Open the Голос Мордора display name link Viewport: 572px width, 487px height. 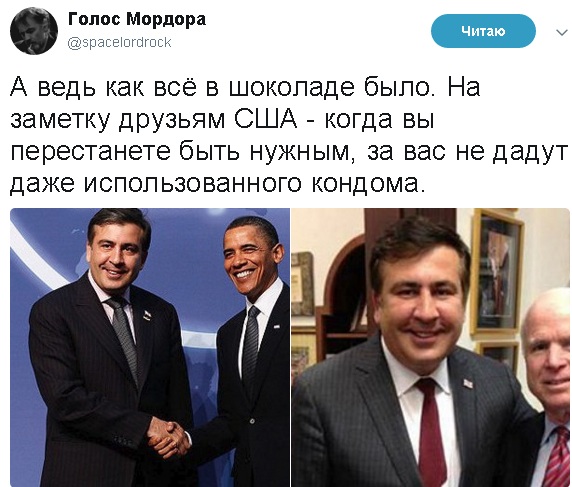tap(137, 19)
